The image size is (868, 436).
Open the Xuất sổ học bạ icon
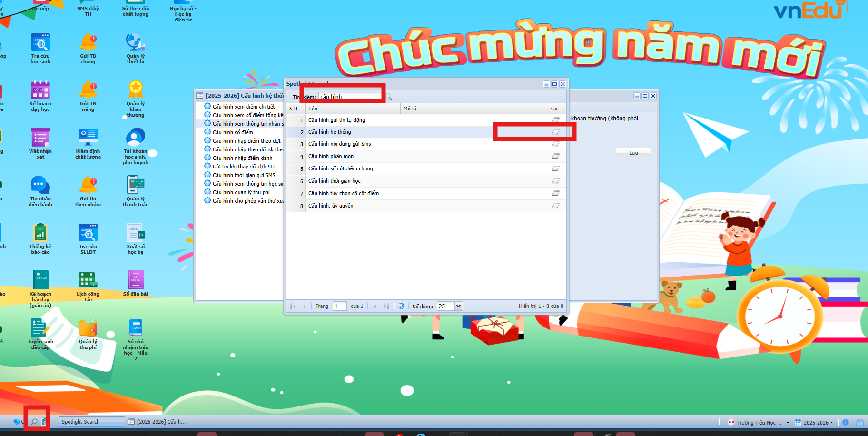point(136,239)
